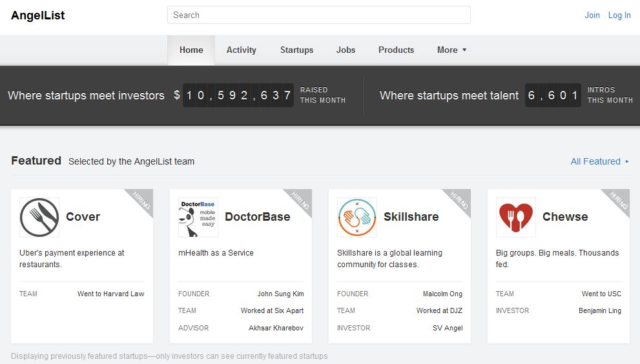Select the Home tab

tap(191, 50)
